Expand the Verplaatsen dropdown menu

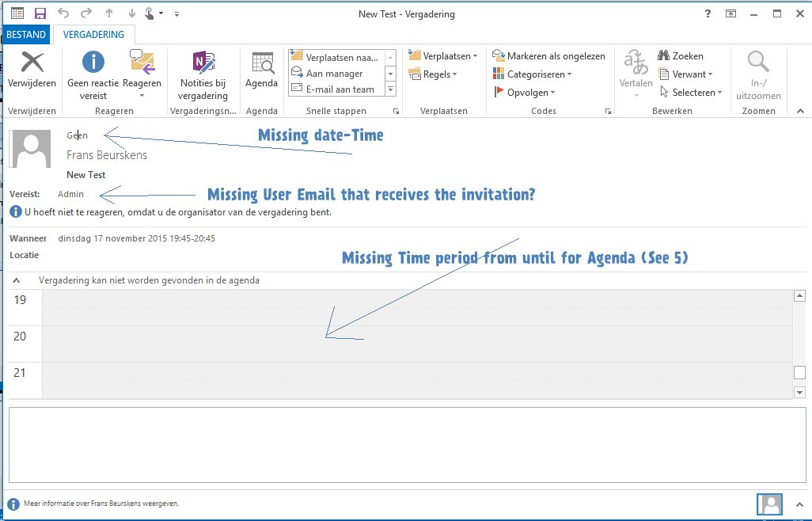point(443,56)
